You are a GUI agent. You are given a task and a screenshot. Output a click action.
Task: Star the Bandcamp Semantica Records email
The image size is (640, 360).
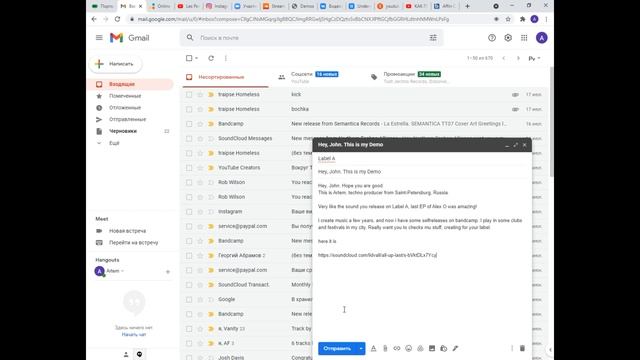(200, 124)
